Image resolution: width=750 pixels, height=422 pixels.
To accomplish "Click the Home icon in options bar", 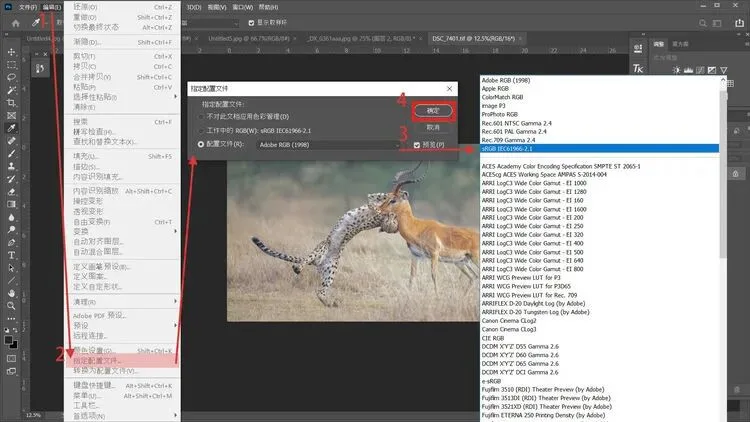I will (x=16, y=23).
